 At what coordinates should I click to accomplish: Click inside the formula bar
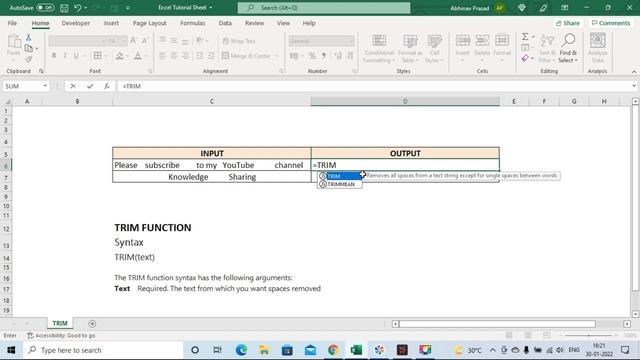[373, 86]
